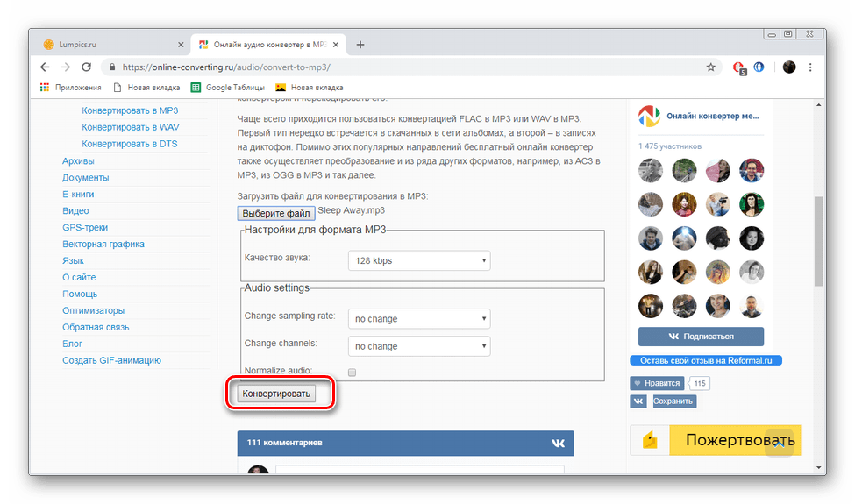This screenshot has height=504, width=855.
Task: Click VK Подписаться button
Action: pyautogui.click(x=701, y=337)
